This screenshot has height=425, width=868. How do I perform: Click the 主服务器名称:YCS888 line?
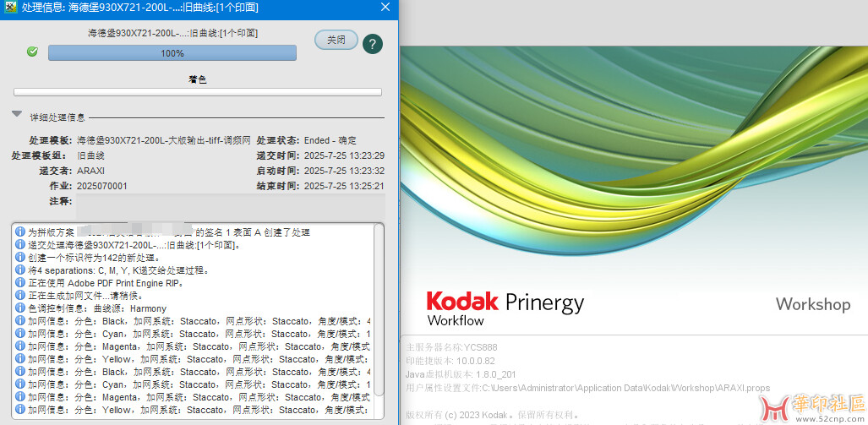coord(451,347)
